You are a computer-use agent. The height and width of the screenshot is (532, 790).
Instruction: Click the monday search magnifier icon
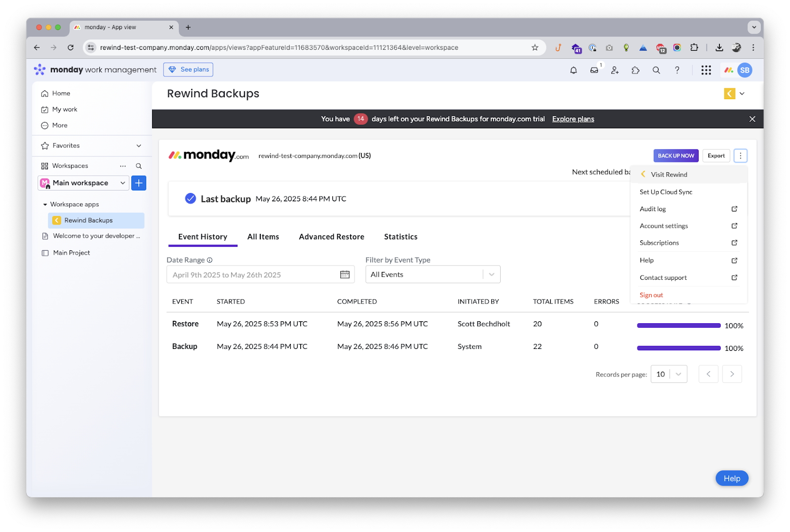tap(656, 70)
